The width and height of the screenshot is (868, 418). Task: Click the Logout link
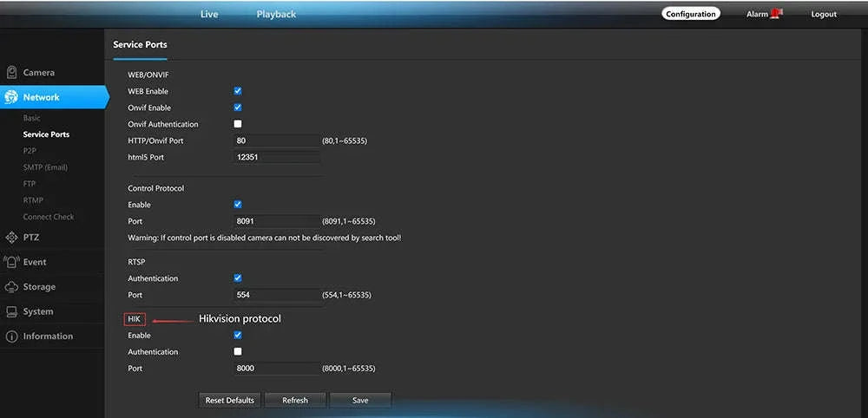point(824,15)
